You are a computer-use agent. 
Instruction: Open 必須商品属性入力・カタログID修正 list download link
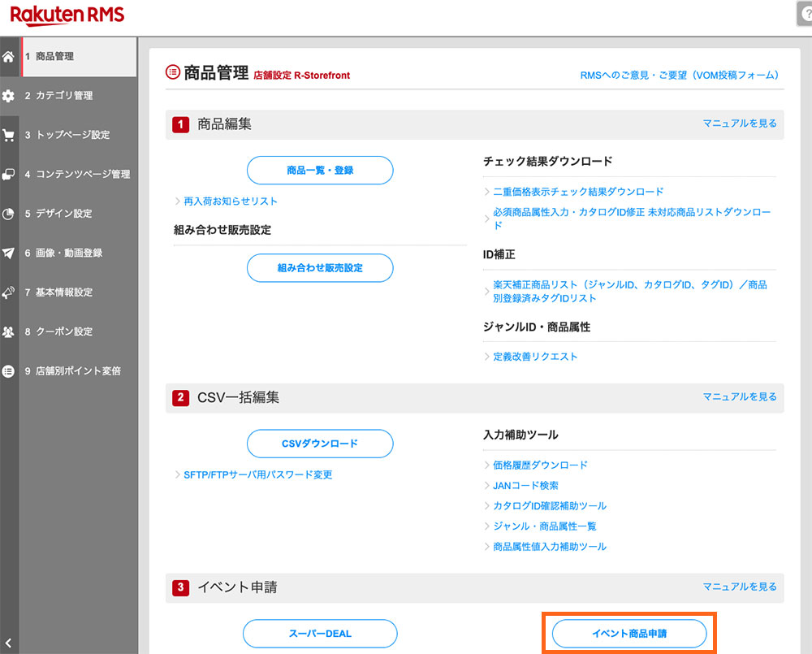point(632,219)
